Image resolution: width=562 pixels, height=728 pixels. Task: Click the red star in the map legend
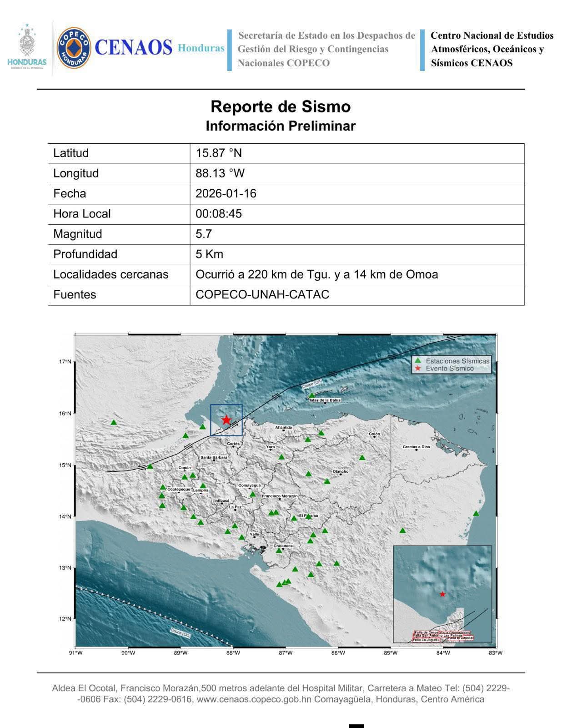(x=418, y=369)
